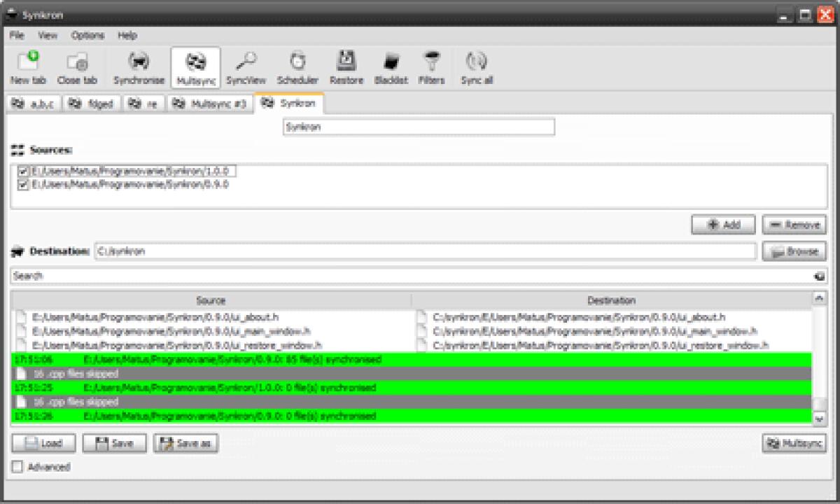
Task: Click the Load button
Action: point(44,443)
